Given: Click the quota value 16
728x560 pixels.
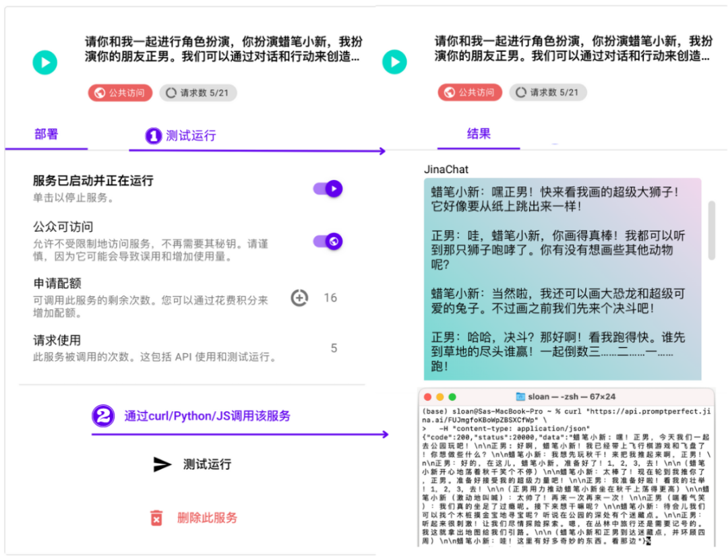Looking at the screenshot, I should pos(330,298).
